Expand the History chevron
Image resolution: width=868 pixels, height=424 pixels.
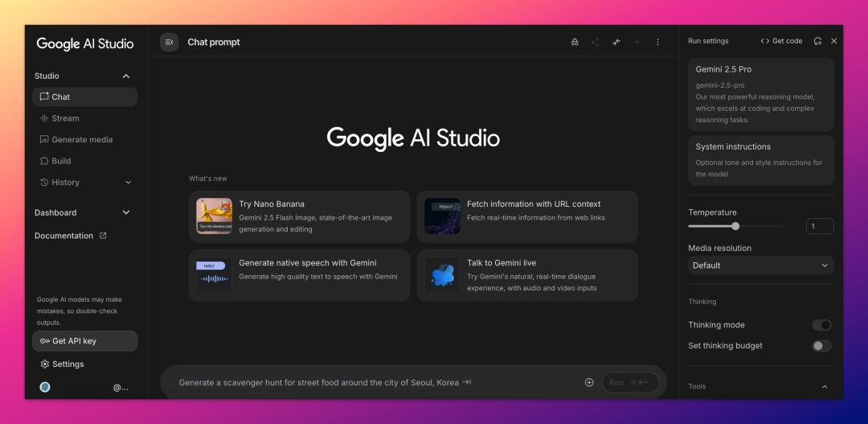coord(129,183)
